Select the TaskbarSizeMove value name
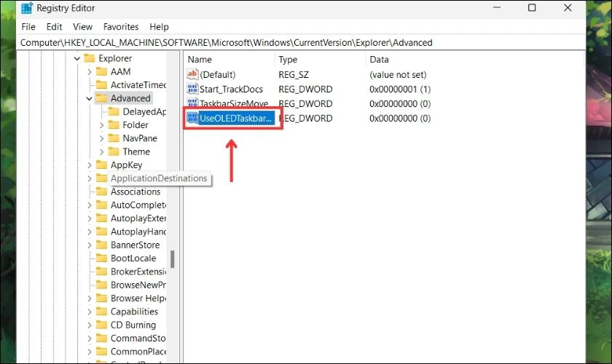This screenshot has height=364, width=612. [x=234, y=104]
